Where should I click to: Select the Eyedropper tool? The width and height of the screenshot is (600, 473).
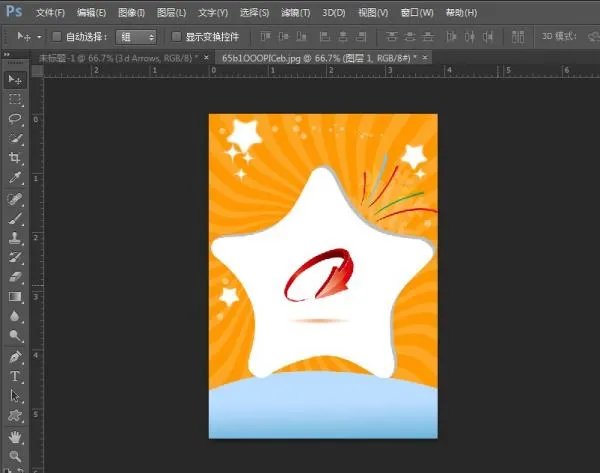(x=15, y=178)
